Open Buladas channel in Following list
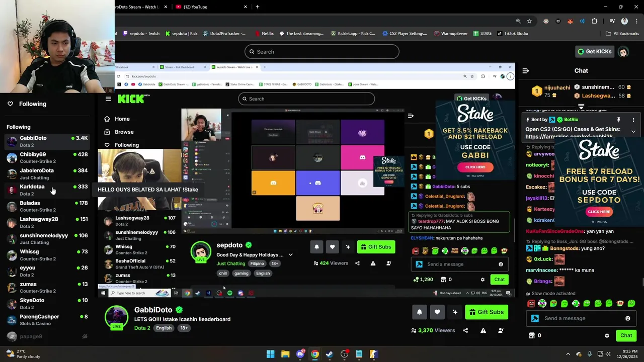 point(47,206)
